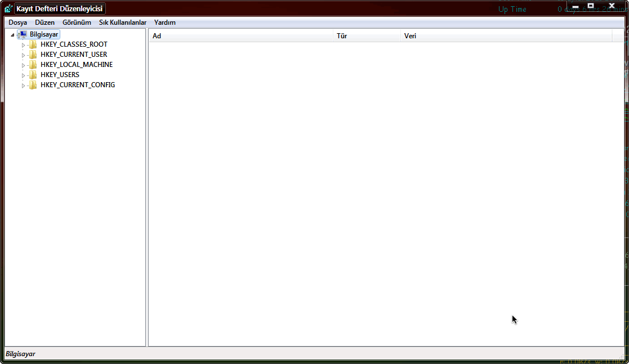Viewport: 629px width, 364px height.
Task: Click the HKEY_CURRENT_USER folder icon
Action: (x=33, y=55)
